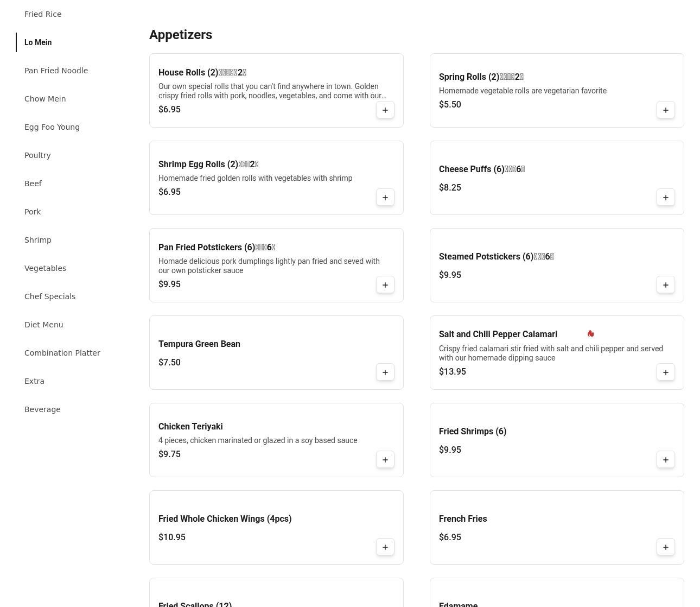Add Fried Shrimps (6) to cart
Screen dimensions: 700x607
coord(665,460)
